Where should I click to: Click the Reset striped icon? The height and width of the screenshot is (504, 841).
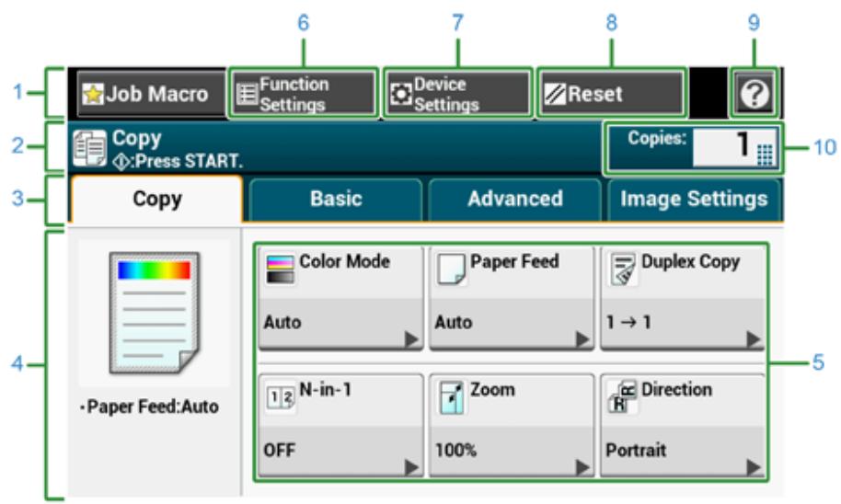coord(555,95)
